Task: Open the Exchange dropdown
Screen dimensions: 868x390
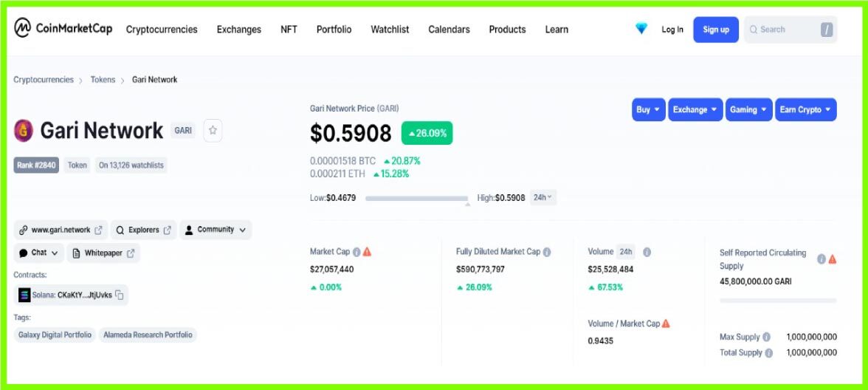Action: 695,109
